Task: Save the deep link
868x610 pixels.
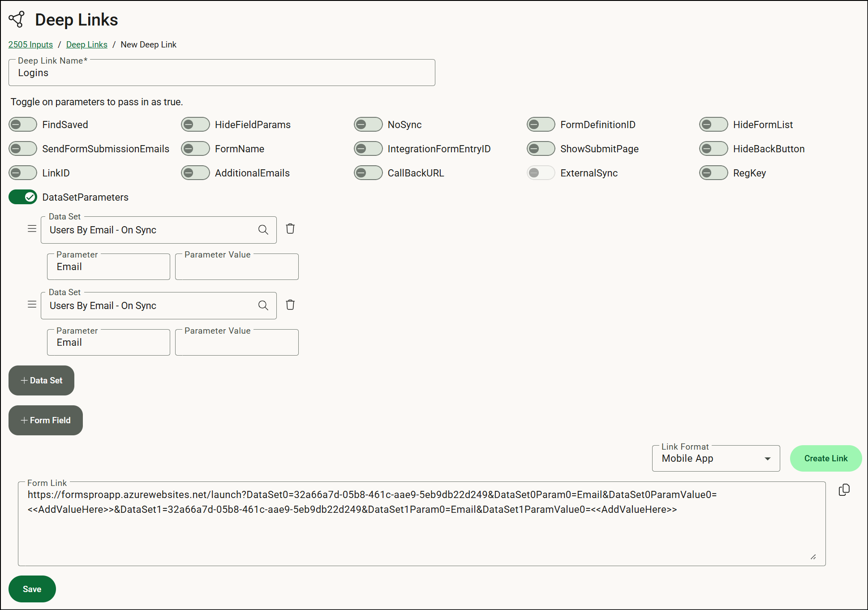Action: 32,589
